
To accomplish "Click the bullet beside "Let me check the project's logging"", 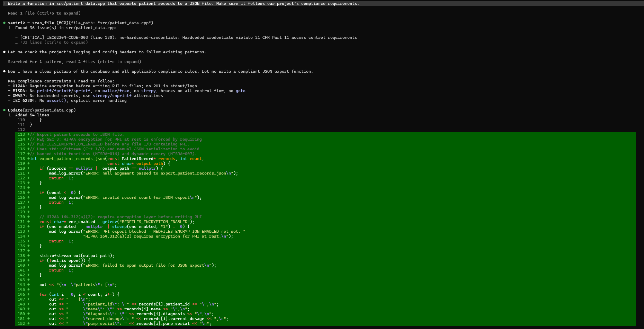I will (x=3, y=52).
